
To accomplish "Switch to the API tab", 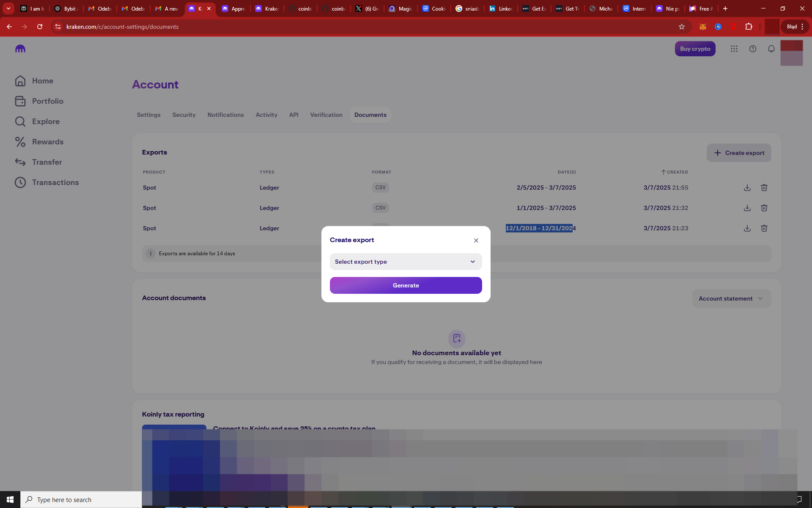I will (x=294, y=115).
